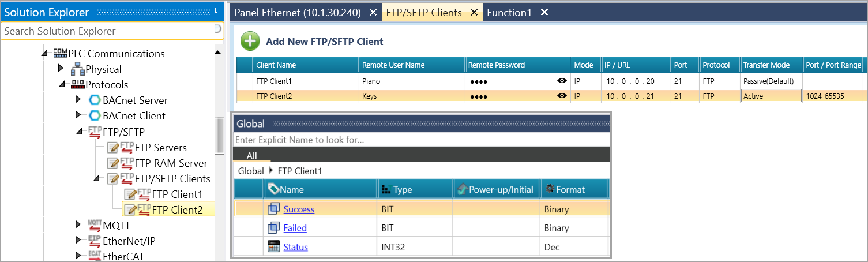
Task: Select the FTP Client1 row selector cell
Action: (x=245, y=81)
